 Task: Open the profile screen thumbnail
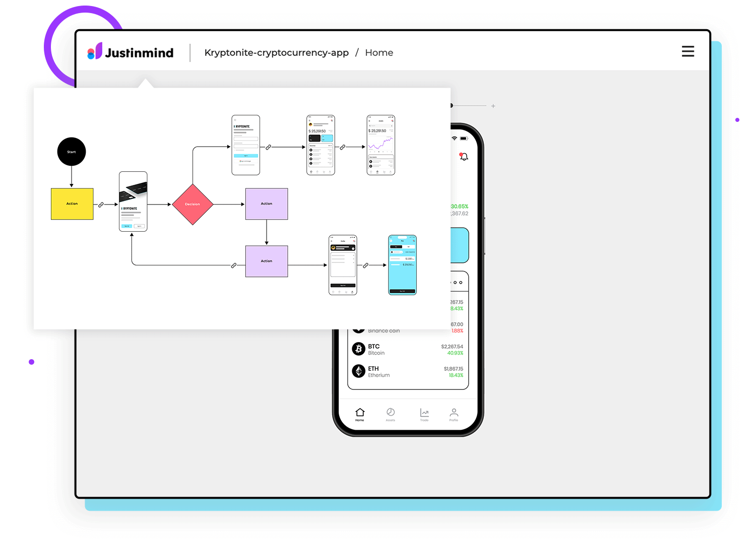(x=343, y=265)
